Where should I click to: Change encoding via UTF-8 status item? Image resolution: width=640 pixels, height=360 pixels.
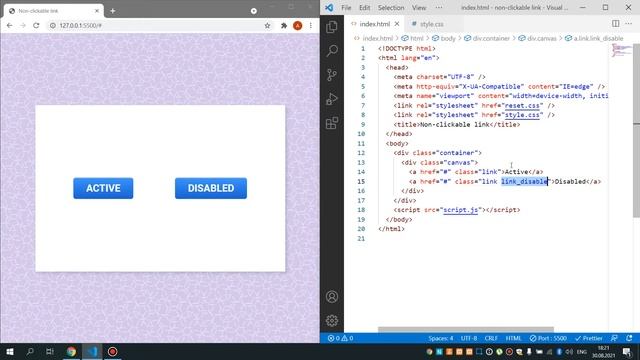pos(469,338)
